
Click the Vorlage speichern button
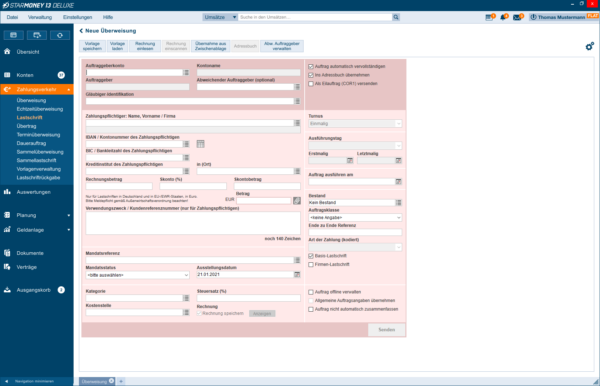[x=93, y=46]
